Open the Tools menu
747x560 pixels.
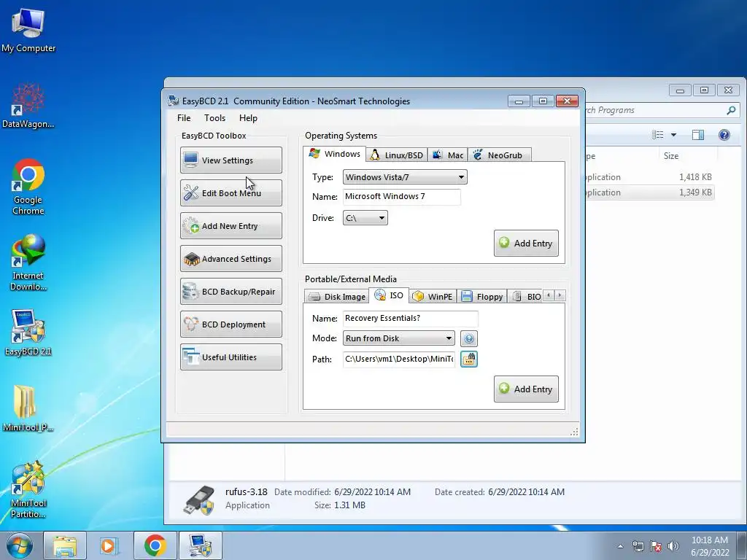coord(215,118)
